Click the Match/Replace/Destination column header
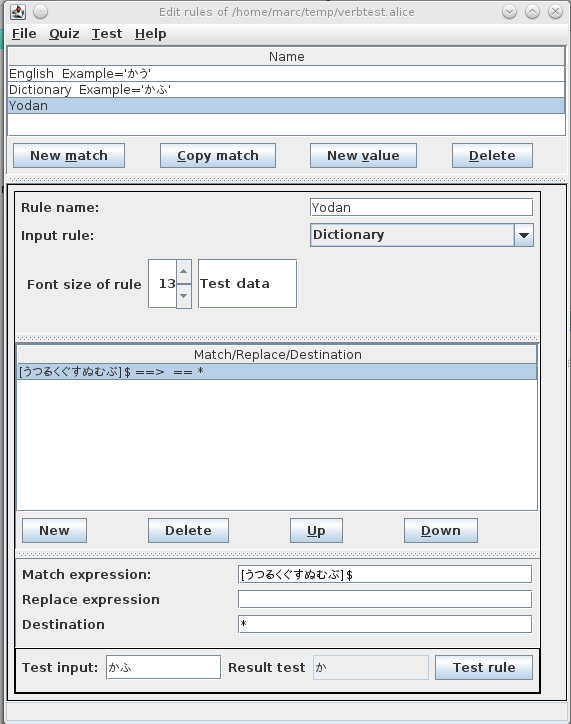This screenshot has width=571, height=724. point(277,355)
